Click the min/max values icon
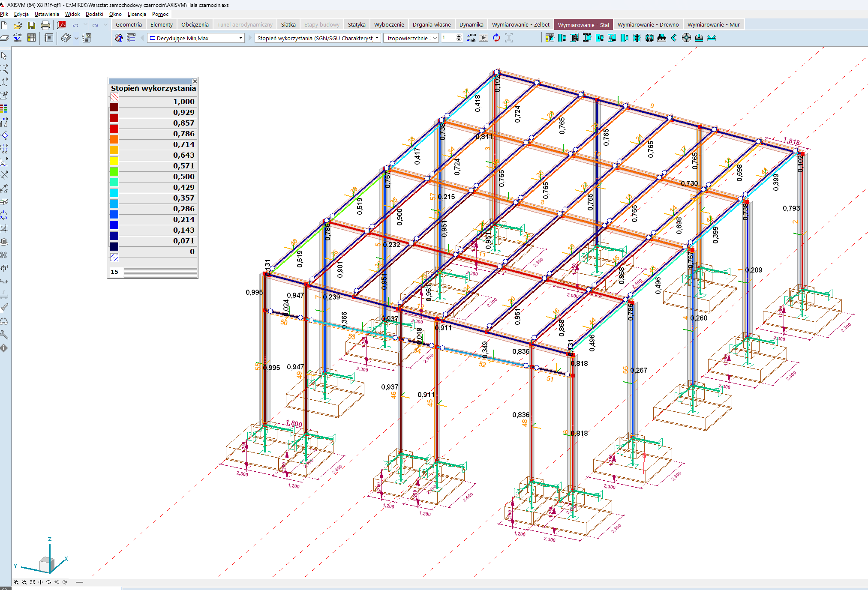 (471, 38)
